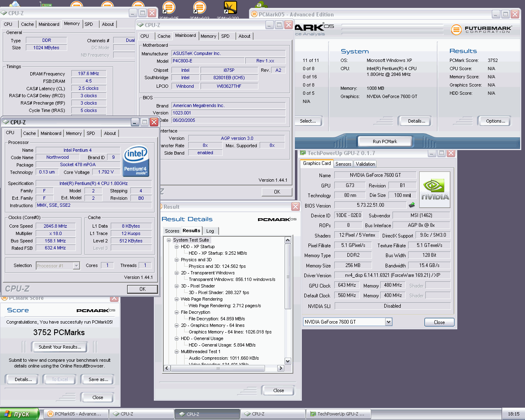Collapse the Web Page Rendering node
Image resolution: width=525 pixels, height=420 pixels.
[176, 299]
